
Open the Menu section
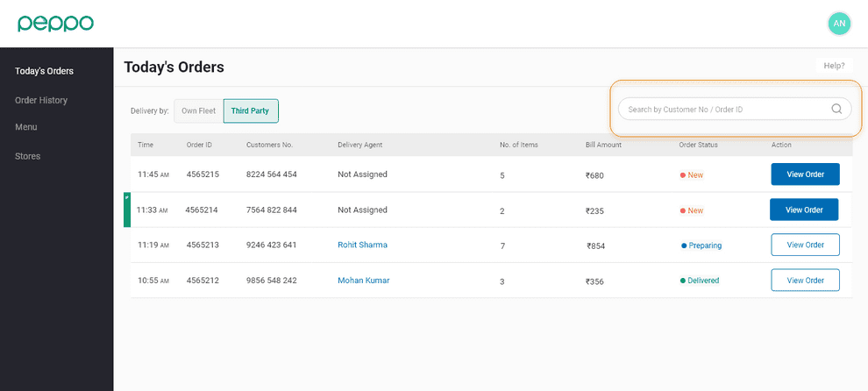pos(26,127)
